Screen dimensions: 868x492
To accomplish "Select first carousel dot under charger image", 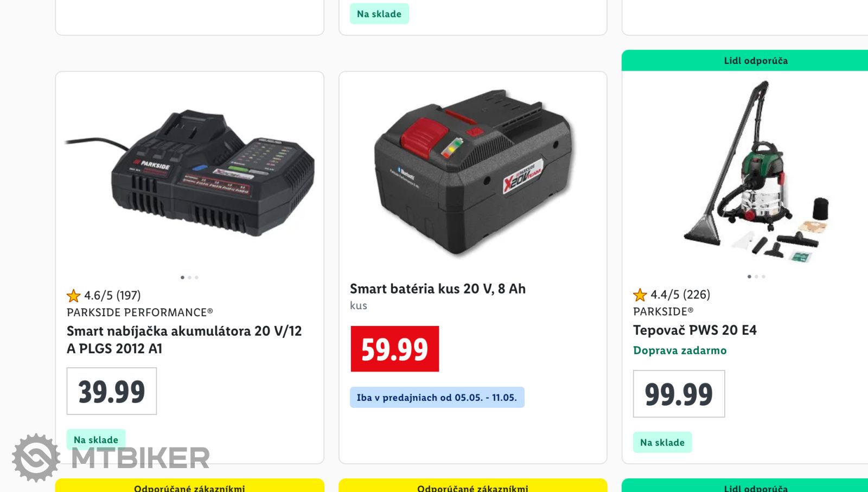I will click(182, 277).
